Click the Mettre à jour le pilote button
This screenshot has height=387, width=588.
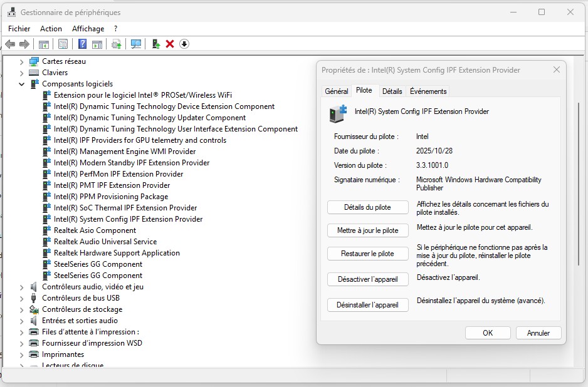point(367,230)
